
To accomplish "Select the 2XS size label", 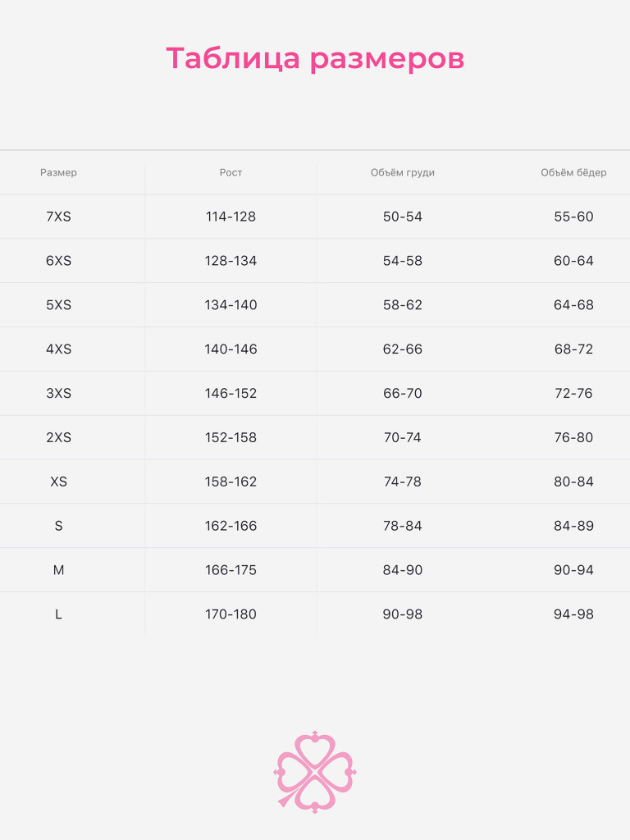I will pyautogui.click(x=59, y=438).
